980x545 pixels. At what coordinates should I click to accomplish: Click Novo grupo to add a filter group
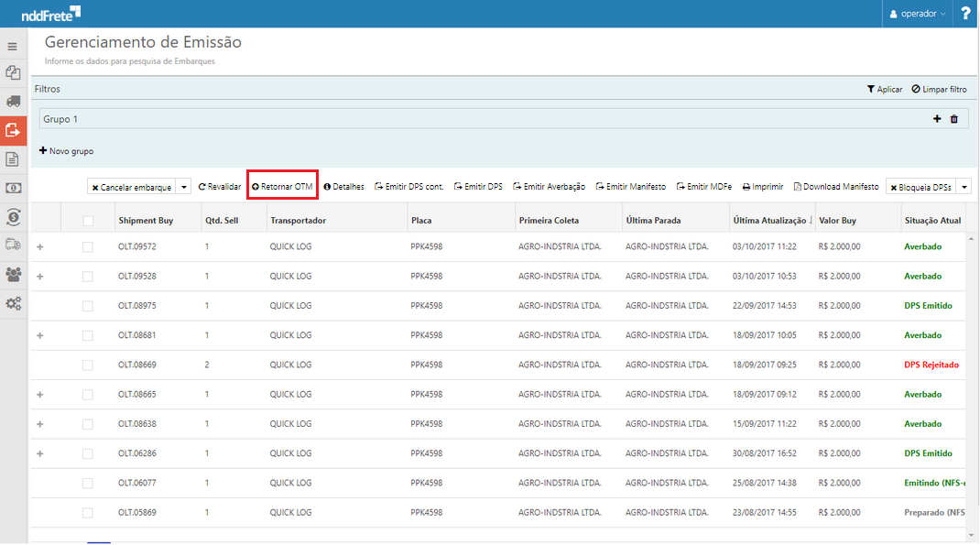tap(66, 151)
